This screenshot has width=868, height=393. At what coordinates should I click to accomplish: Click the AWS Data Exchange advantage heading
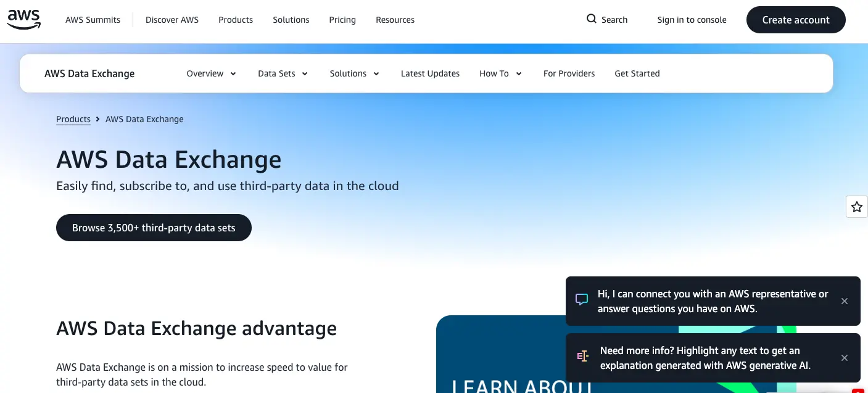(196, 328)
